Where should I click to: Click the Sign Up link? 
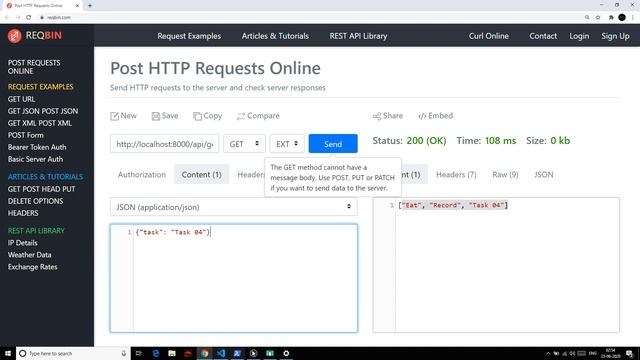[x=615, y=36]
